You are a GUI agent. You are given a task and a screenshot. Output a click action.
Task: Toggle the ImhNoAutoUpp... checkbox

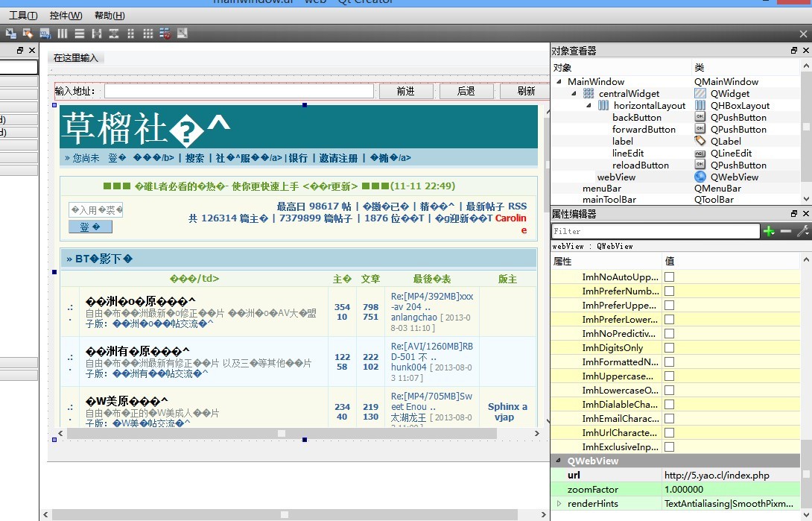click(669, 277)
